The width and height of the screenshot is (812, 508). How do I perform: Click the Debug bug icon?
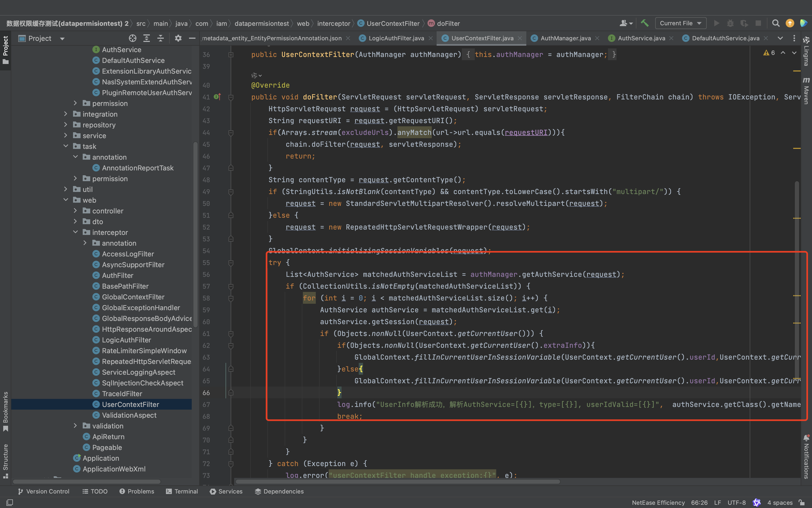[x=730, y=23]
